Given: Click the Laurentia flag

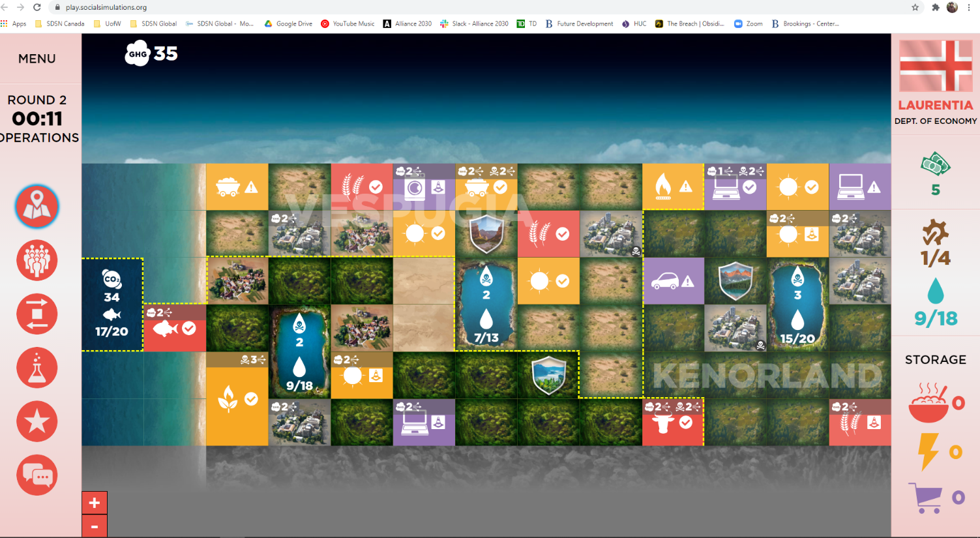Looking at the screenshot, I should [x=936, y=66].
